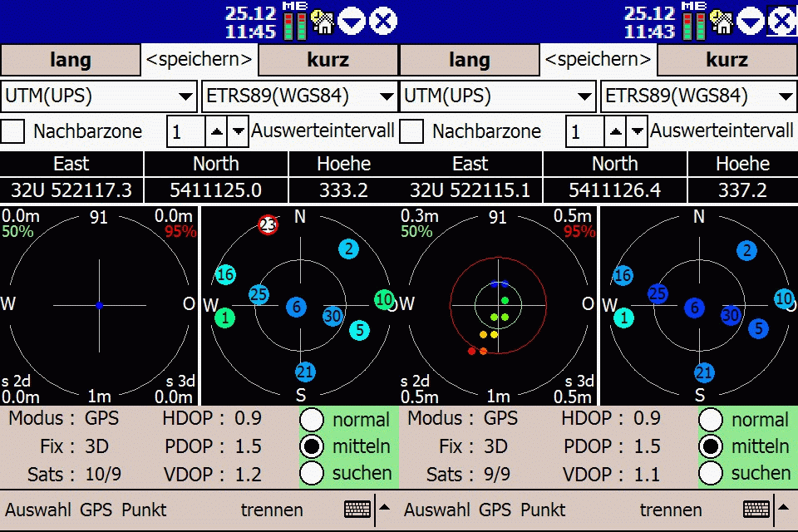Open the on-screen keyboard in the left panel
Screen dimensions: 798x532
click(x=357, y=510)
